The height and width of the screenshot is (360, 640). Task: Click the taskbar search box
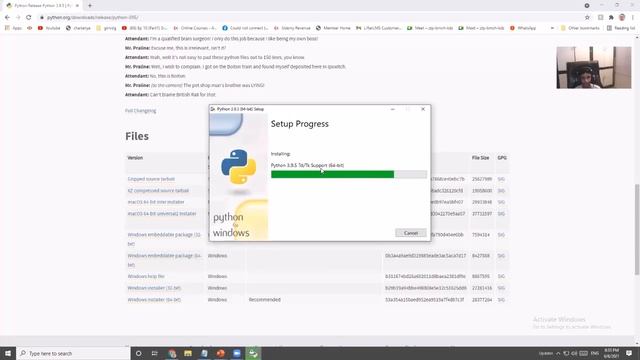point(73,353)
